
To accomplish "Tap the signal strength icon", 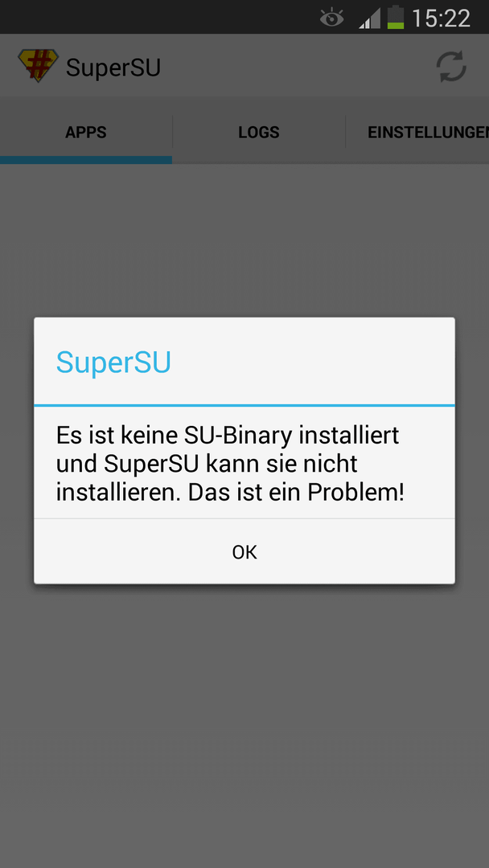I will pyautogui.click(x=369, y=18).
